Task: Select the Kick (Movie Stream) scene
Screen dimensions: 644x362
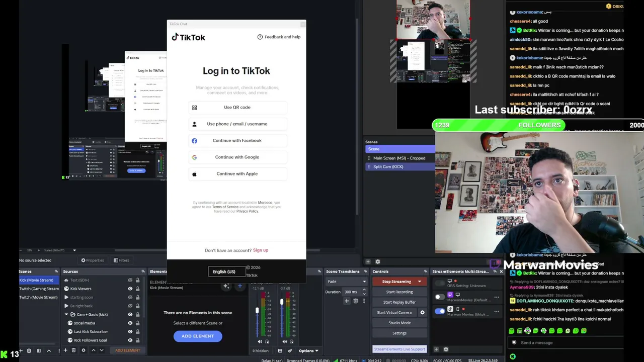Action: point(39,280)
